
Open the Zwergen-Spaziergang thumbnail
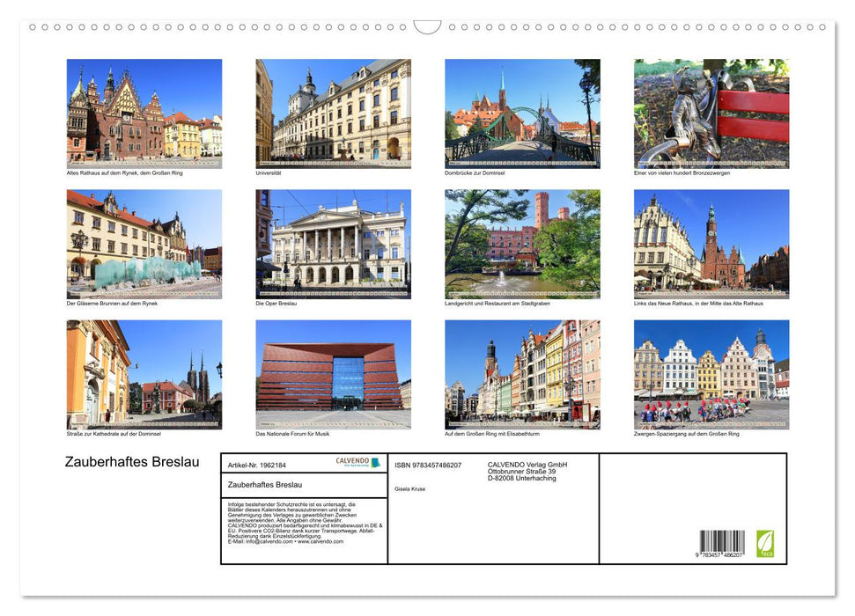click(711, 375)
